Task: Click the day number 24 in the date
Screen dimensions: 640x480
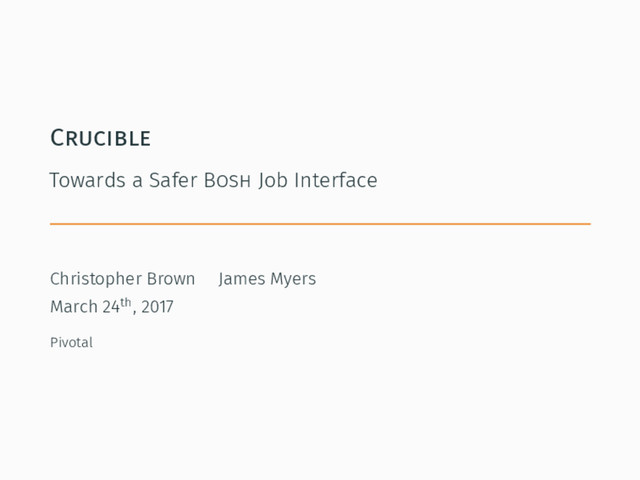Action: [111, 307]
